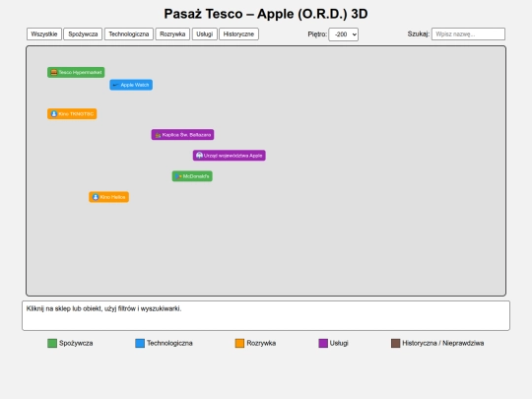Click the Usługi legend label

(339, 343)
